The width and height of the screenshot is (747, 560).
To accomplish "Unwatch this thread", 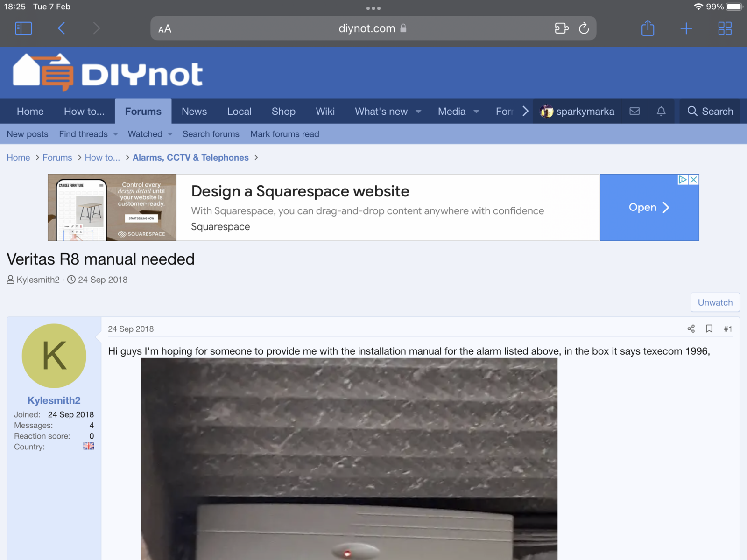I will (715, 302).
